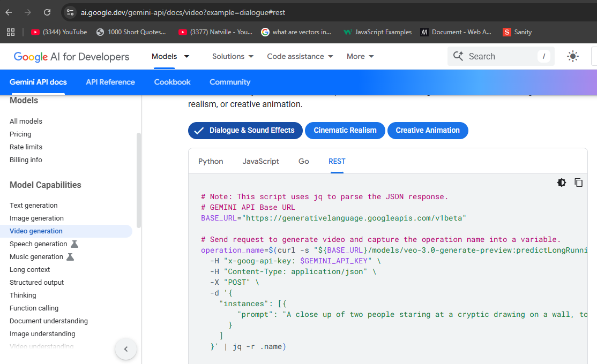Open the Gemini API docs tab
The height and width of the screenshot is (364, 597).
[38, 82]
